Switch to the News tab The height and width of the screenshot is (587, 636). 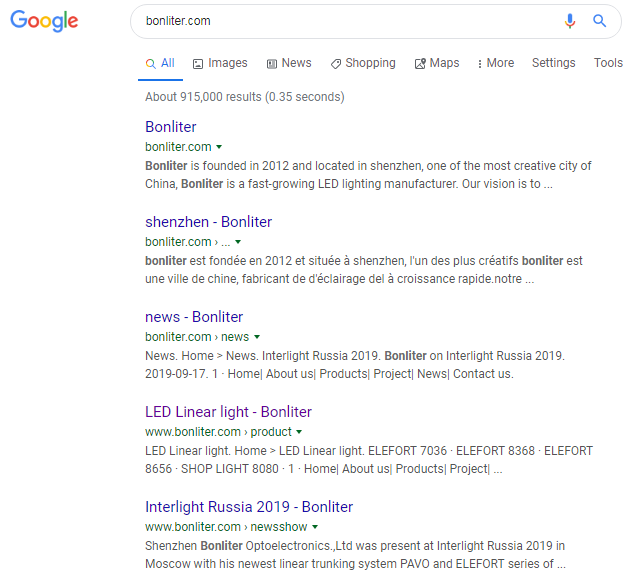pyautogui.click(x=289, y=63)
